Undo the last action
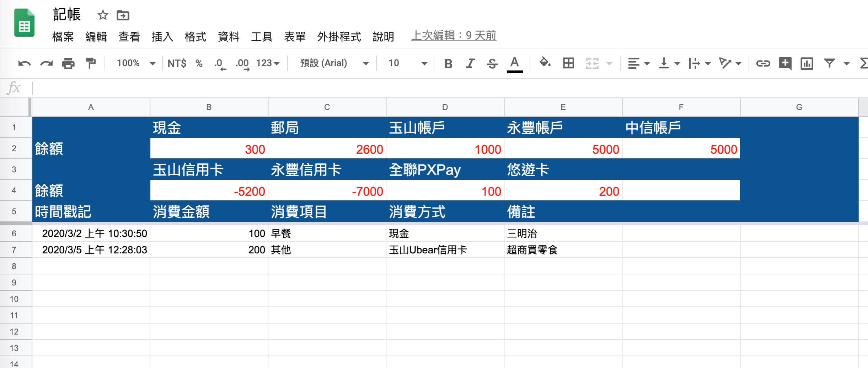868x368 pixels. click(25, 63)
